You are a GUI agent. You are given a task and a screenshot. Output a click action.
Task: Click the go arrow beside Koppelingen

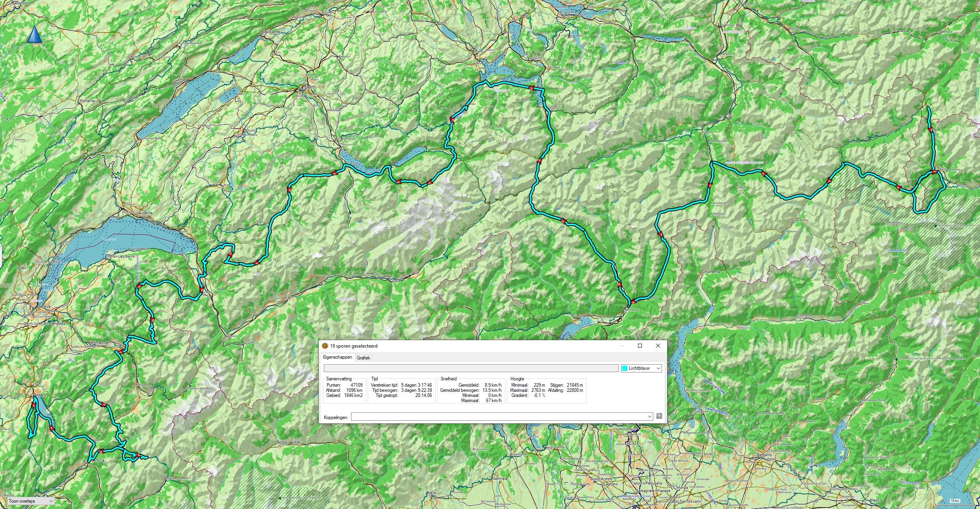coord(659,416)
